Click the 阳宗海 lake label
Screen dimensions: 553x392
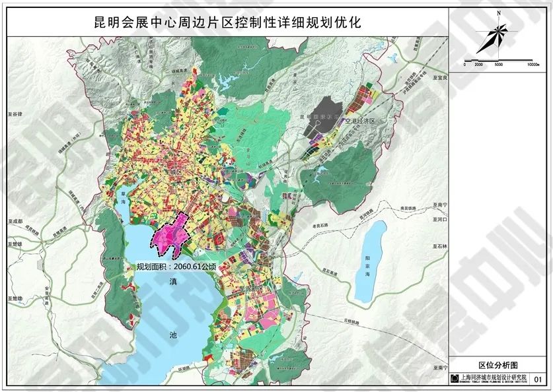point(368,266)
